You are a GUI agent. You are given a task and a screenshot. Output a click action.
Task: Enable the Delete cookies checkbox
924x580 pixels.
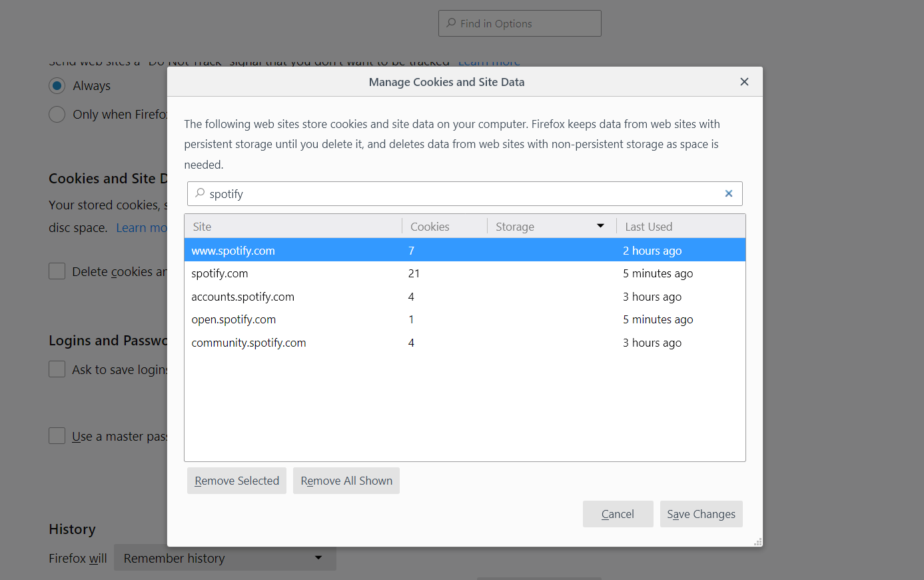57,271
